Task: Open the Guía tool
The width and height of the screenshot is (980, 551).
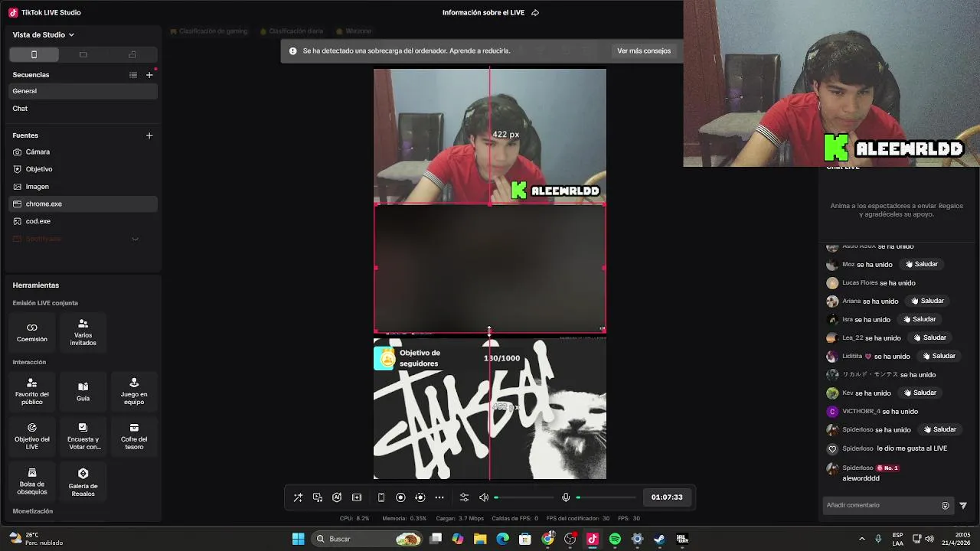Action: point(83,391)
